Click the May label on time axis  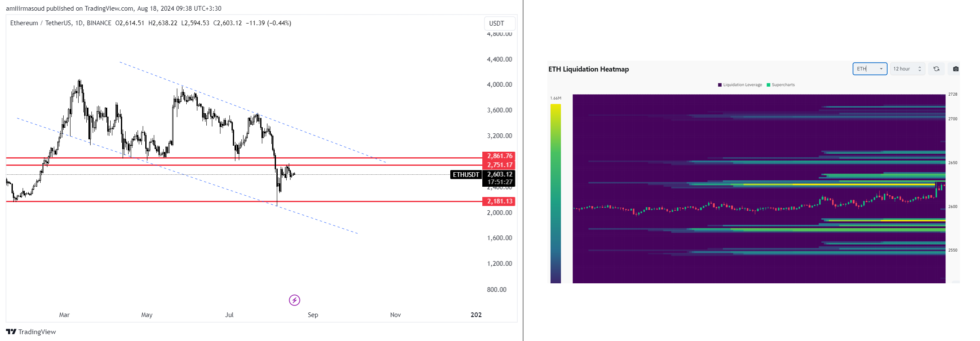[x=147, y=315]
